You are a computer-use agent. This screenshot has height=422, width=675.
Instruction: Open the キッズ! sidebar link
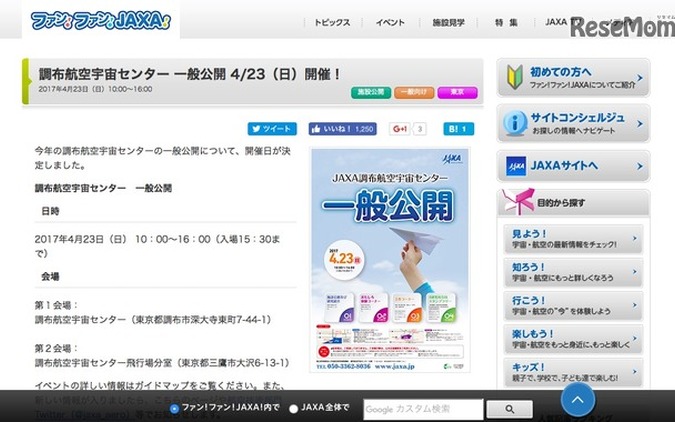[573, 372]
